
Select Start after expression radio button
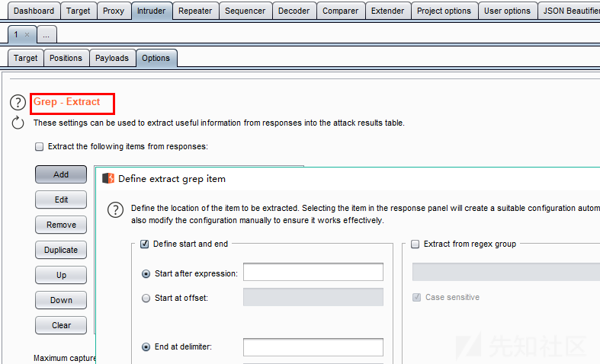tap(146, 274)
